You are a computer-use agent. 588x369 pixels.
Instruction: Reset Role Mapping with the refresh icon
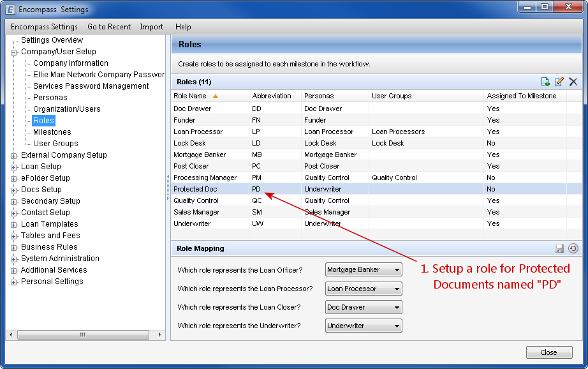[573, 248]
